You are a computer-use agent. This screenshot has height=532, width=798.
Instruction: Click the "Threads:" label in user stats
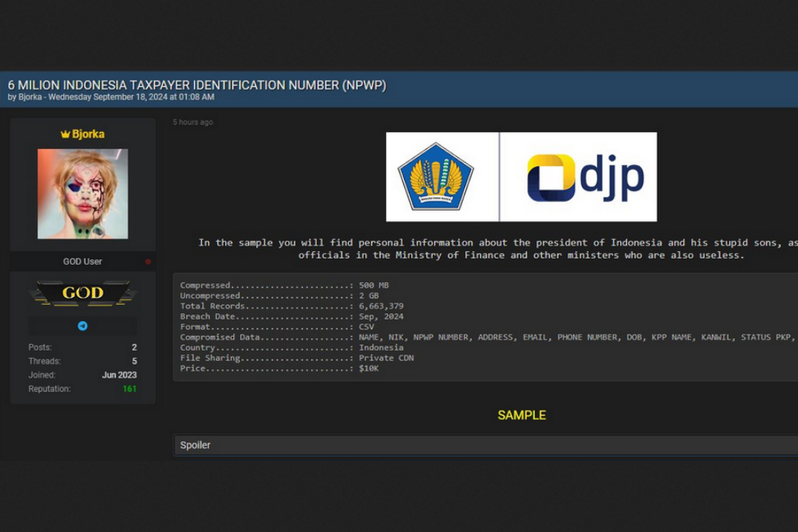(x=44, y=361)
